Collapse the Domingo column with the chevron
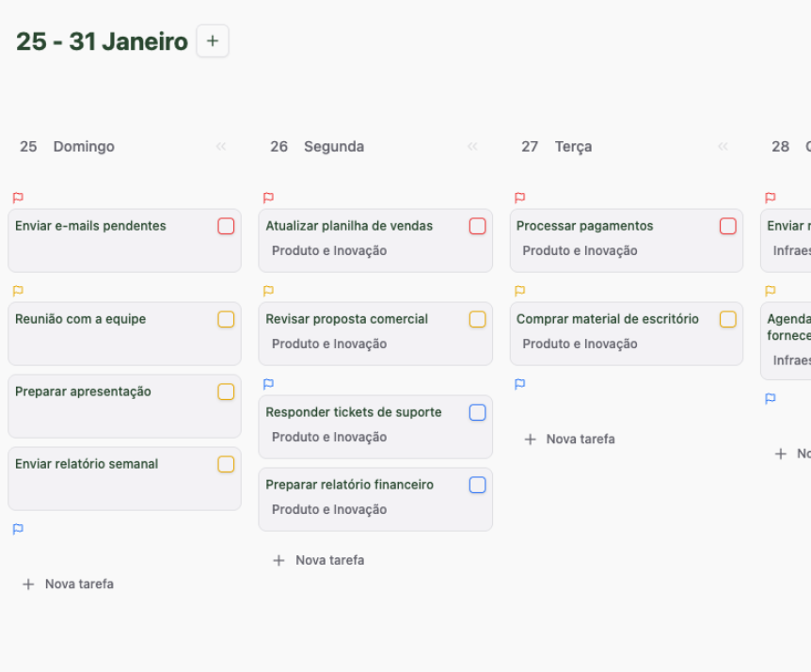Image resolution: width=811 pixels, height=672 pixels. 221,146
